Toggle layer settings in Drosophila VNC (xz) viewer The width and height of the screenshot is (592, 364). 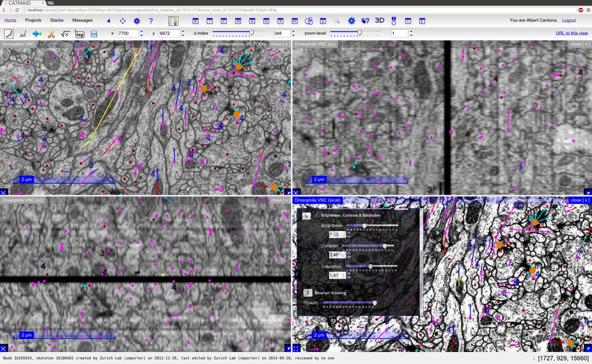[3, 348]
